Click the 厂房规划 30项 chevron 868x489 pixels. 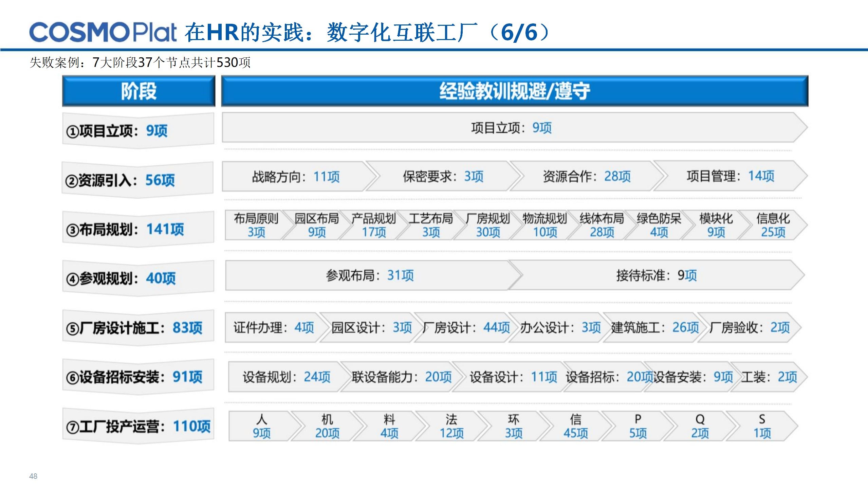pos(487,225)
